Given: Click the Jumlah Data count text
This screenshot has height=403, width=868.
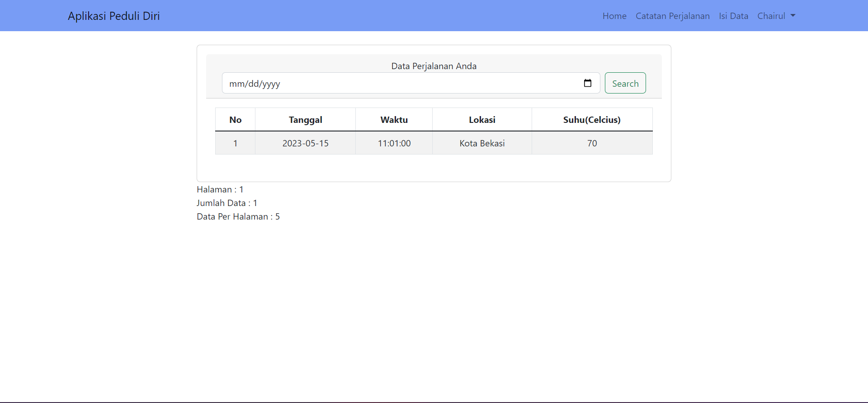Looking at the screenshot, I should point(226,203).
